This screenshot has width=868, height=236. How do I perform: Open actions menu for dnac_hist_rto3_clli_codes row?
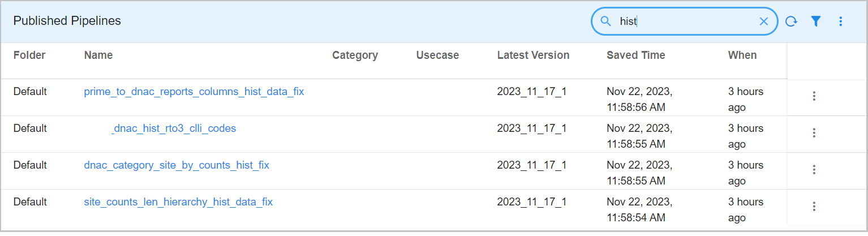[x=814, y=133]
